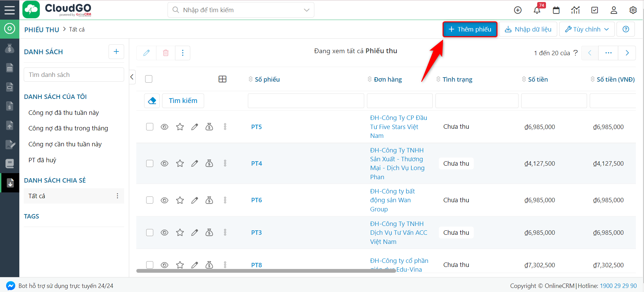Expand the Tùy chỉnh dropdown

point(587,29)
